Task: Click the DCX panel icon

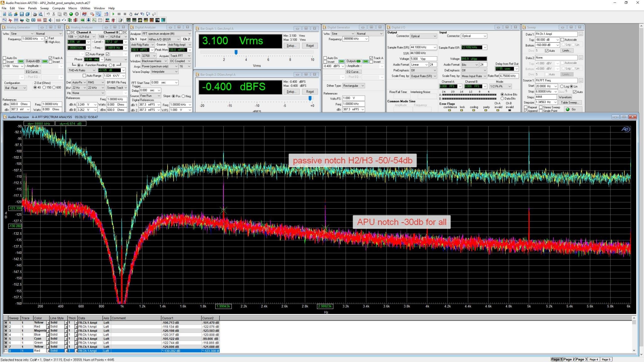Action: (x=58, y=20)
